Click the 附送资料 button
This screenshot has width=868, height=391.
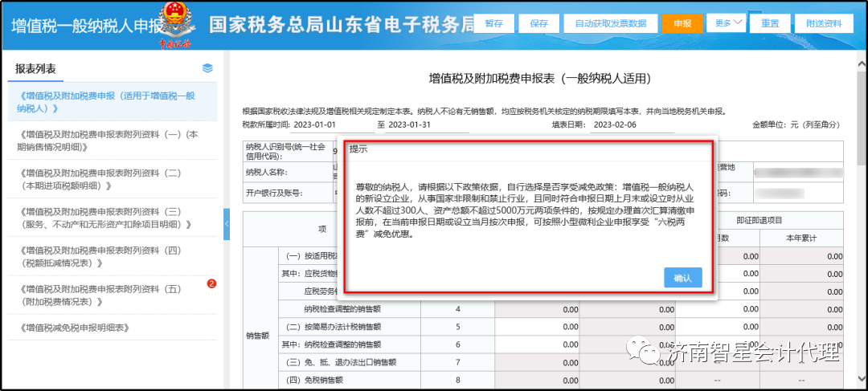pyautogui.click(x=824, y=24)
